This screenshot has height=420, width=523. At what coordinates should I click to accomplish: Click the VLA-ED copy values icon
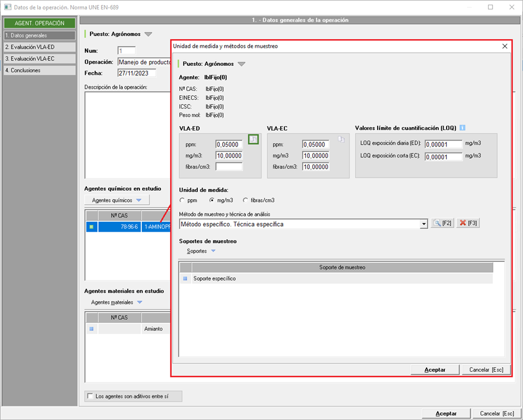[253, 139]
